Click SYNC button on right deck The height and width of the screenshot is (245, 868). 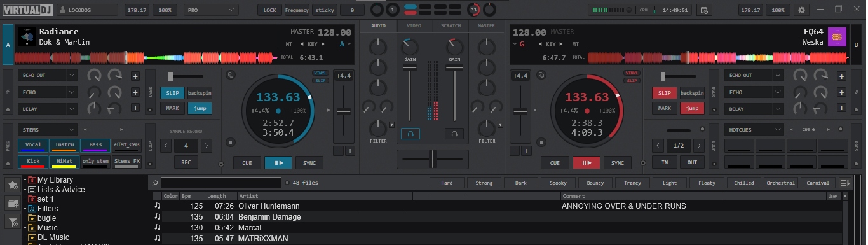(x=617, y=162)
